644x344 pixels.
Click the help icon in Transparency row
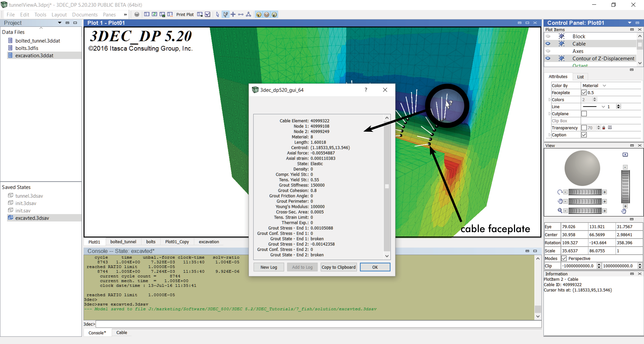point(610,128)
